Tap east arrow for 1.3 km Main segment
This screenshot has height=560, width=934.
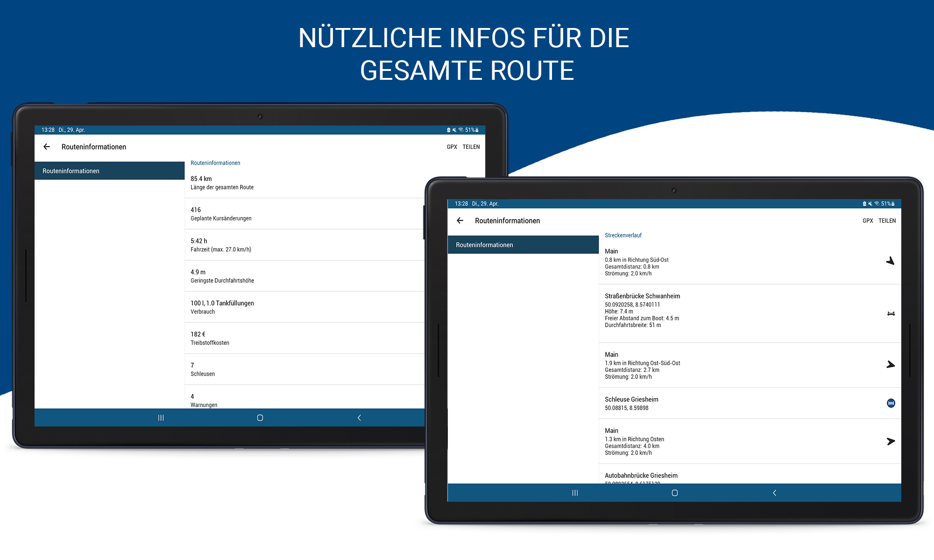(x=891, y=441)
